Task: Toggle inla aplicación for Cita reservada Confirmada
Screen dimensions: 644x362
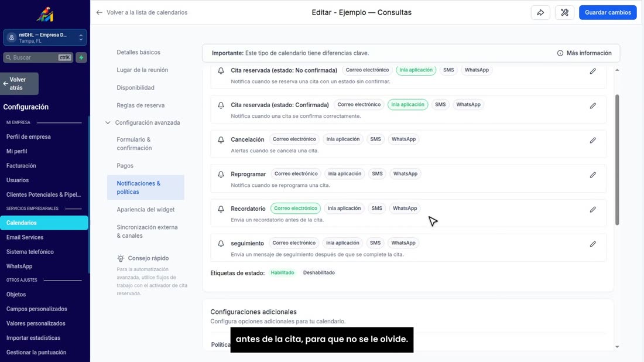Action: coord(407,104)
